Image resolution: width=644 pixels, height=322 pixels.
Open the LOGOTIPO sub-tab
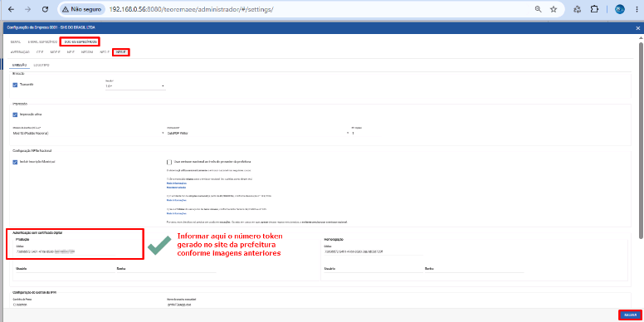pyautogui.click(x=41, y=65)
